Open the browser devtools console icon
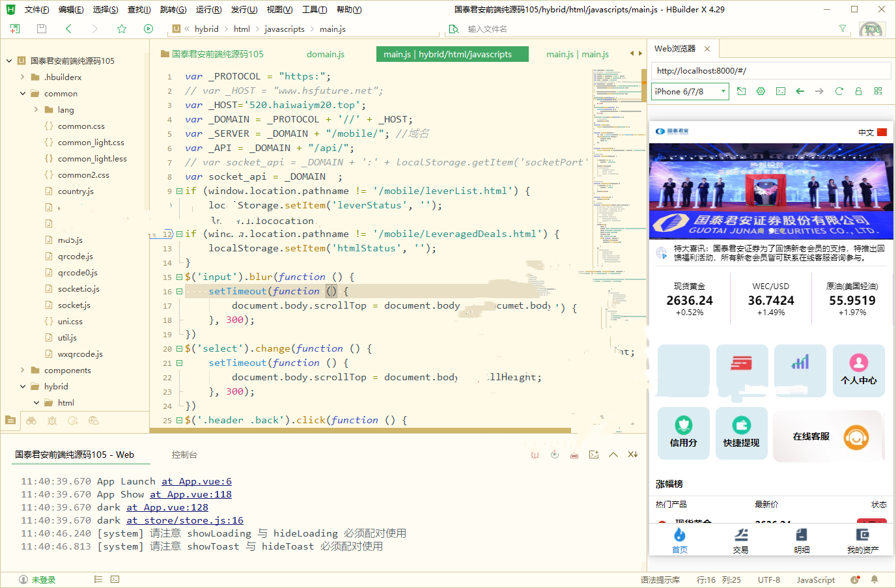Viewport: 896px width, 588px height. [x=780, y=91]
